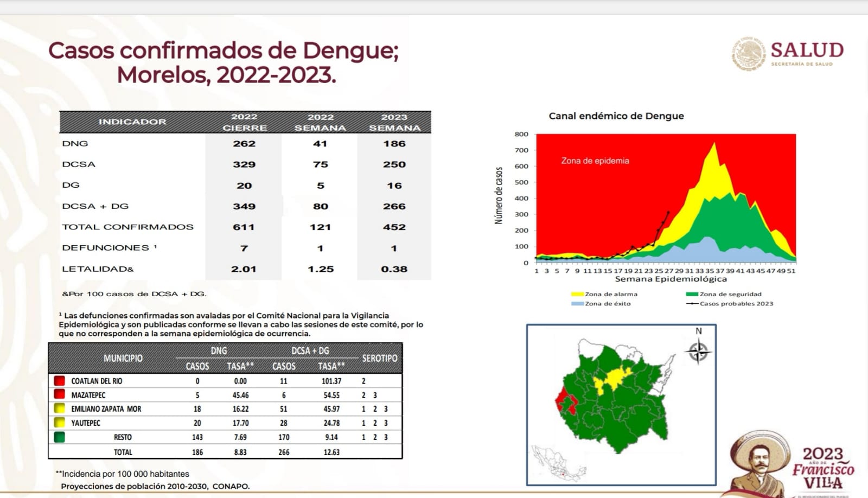Click the 'LETALIDAD&' row label
Viewport: 868px width, 498px height.
[x=98, y=269]
